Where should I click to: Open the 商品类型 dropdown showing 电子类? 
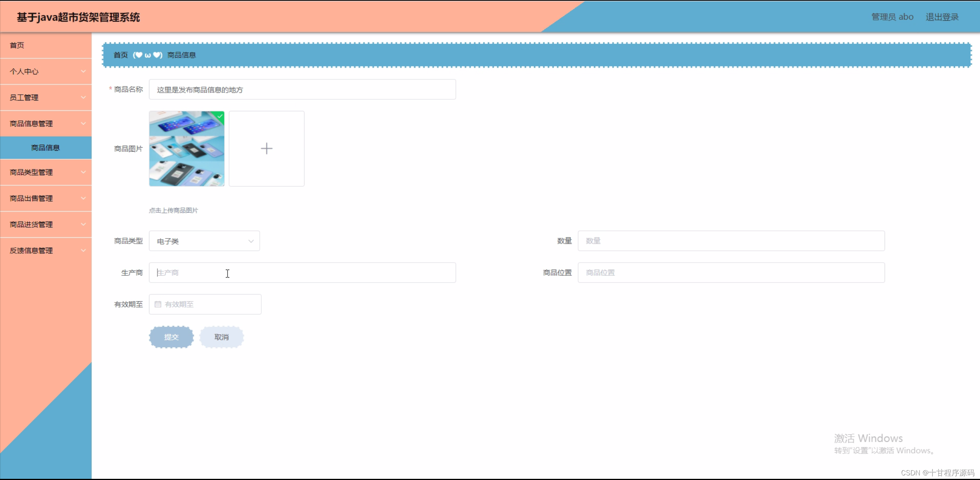coord(204,241)
